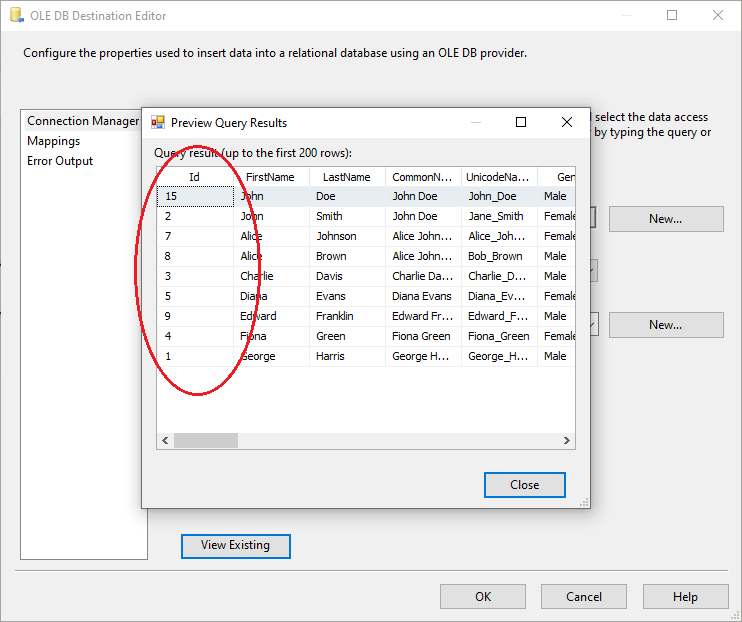742x622 pixels.
Task: Open the Connection Manager page
Action: pos(83,121)
